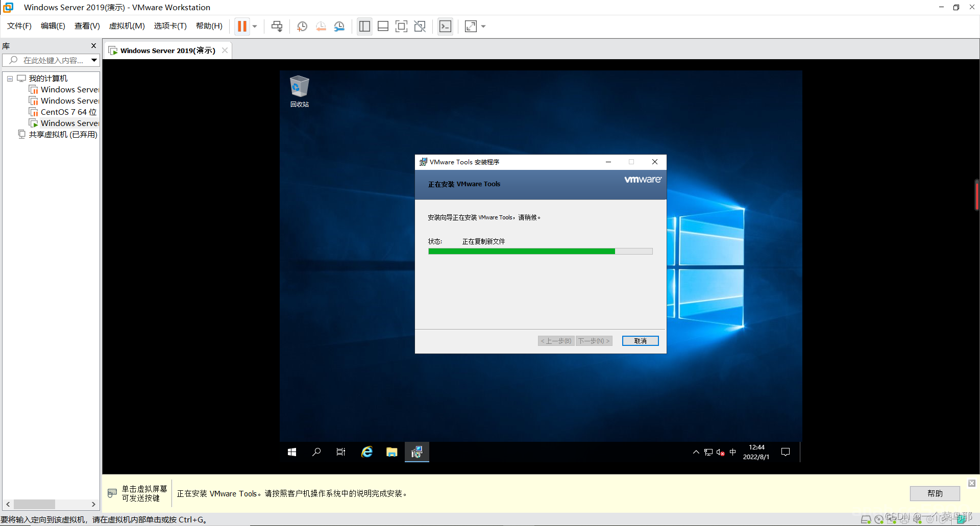The width and height of the screenshot is (980, 526).
Task: Click Cancel (取消) in the installer
Action: (x=640, y=341)
